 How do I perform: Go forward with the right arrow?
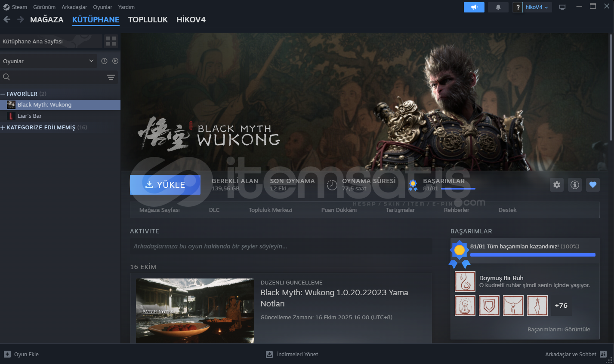click(20, 19)
